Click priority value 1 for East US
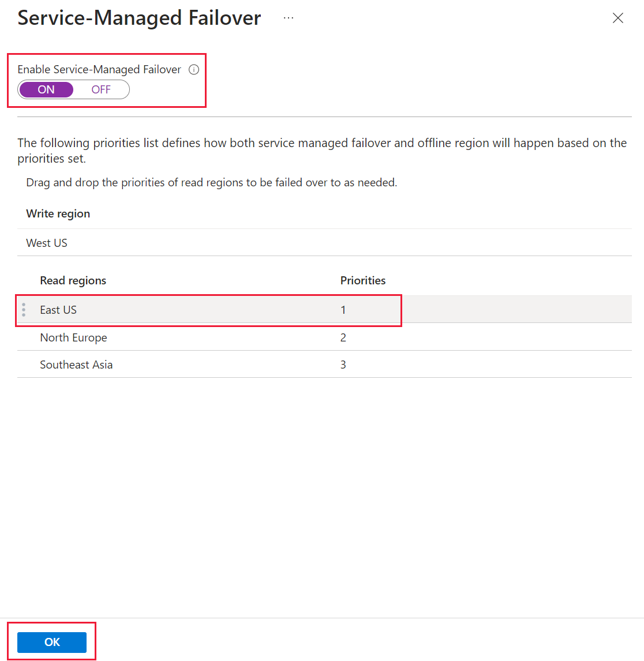This screenshot has height=661, width=644. [343, 309]
